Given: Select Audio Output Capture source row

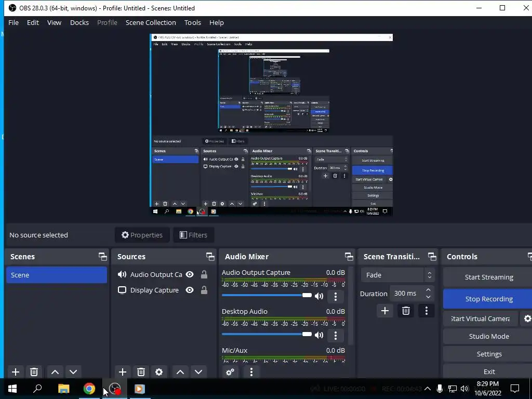Looking at the screenshot, I should (164, 274).
